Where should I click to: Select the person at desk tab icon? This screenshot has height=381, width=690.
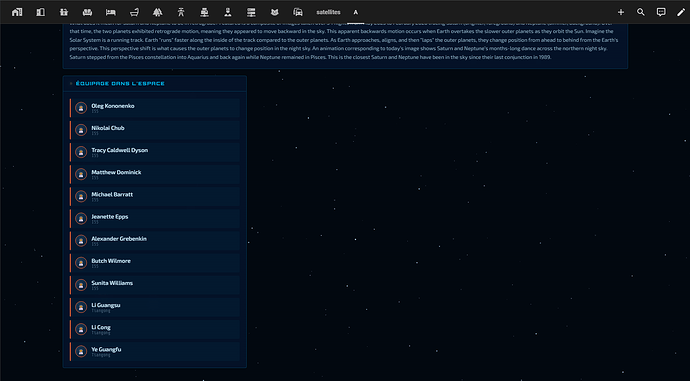(228, 12)
